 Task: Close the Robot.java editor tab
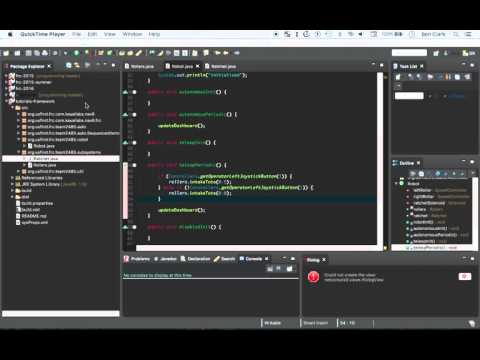[x=198, y=66]
